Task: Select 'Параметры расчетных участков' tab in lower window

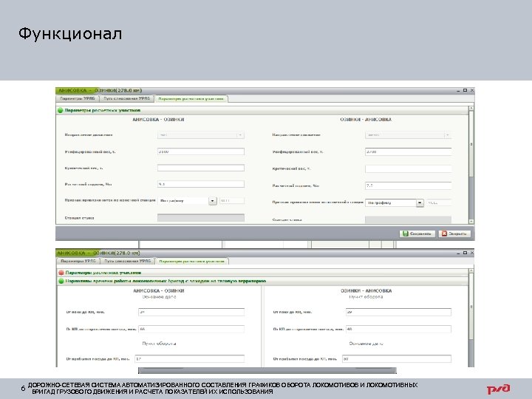Action: (191, 262)
